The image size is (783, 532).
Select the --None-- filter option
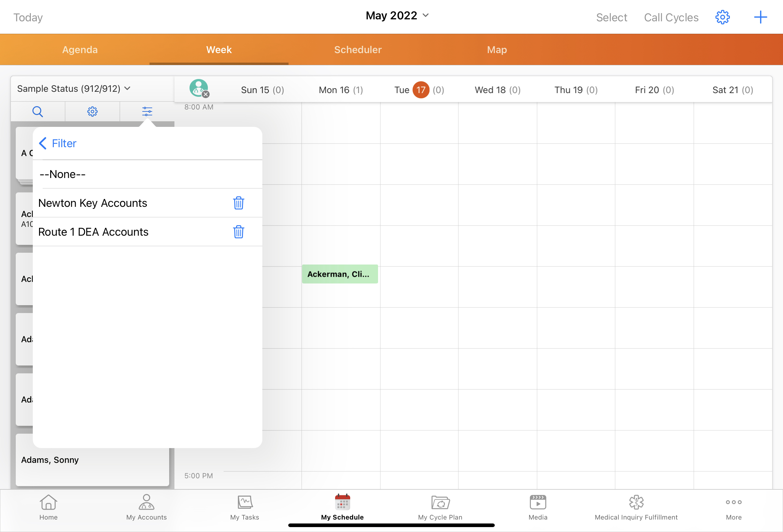click(63, 174)
